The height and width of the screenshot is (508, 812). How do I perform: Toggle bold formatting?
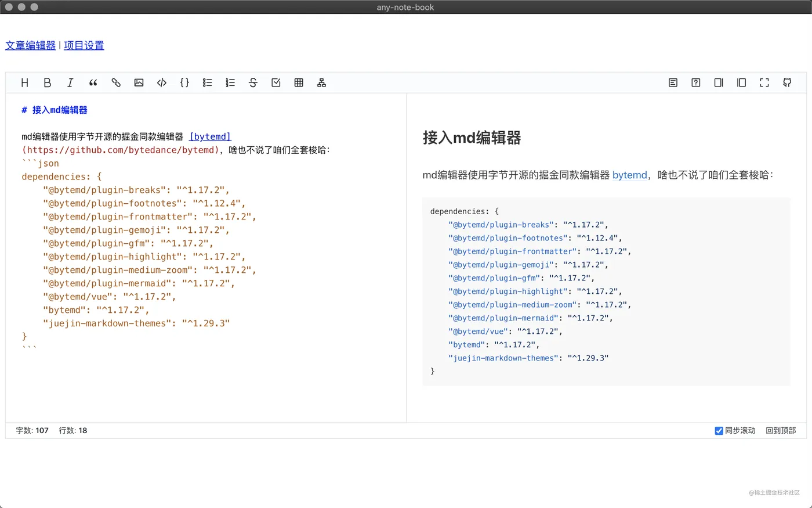[x=48, y=82]
